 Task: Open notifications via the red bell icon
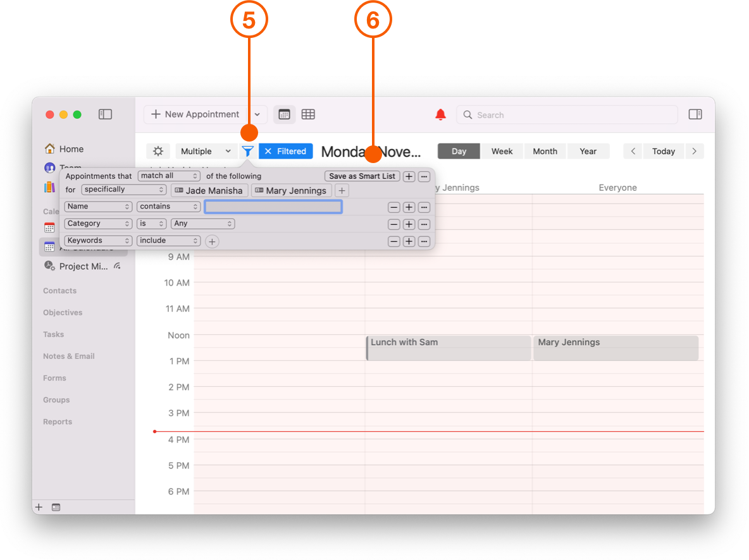click(441, 114)
